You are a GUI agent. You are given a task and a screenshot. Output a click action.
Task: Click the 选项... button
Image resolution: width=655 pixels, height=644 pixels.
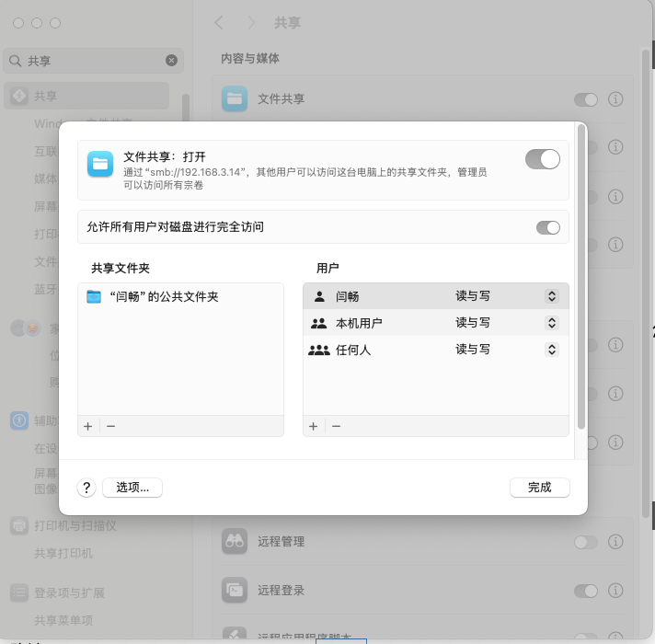click(132, 488)
